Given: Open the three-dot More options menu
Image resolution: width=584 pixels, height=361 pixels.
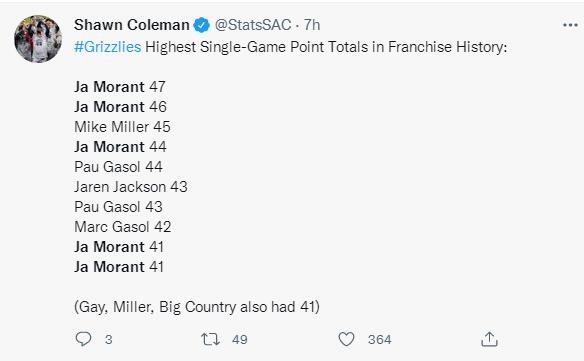Looking at the screenshot, I should tap(570, 25).
